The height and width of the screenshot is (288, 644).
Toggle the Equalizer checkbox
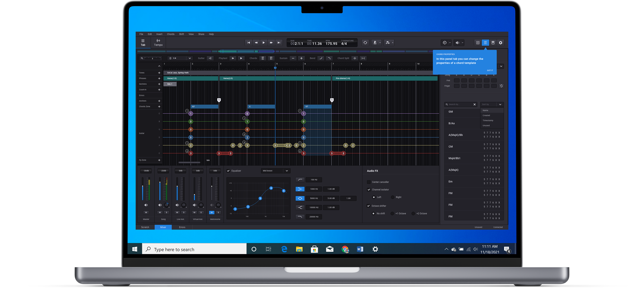[x=228, y=171]
